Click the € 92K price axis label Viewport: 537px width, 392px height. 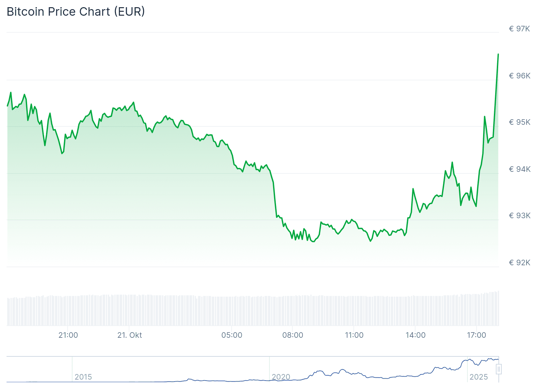point(519,263)
